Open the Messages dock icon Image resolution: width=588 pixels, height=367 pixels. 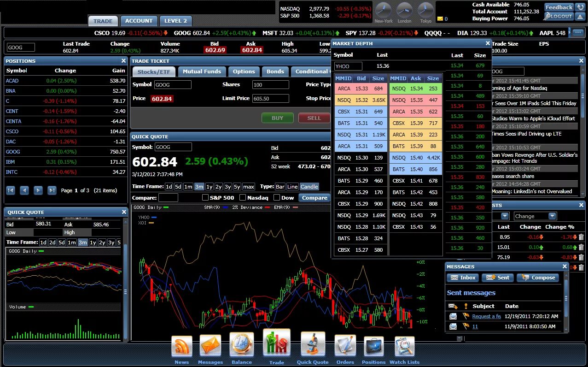[210, 346]
